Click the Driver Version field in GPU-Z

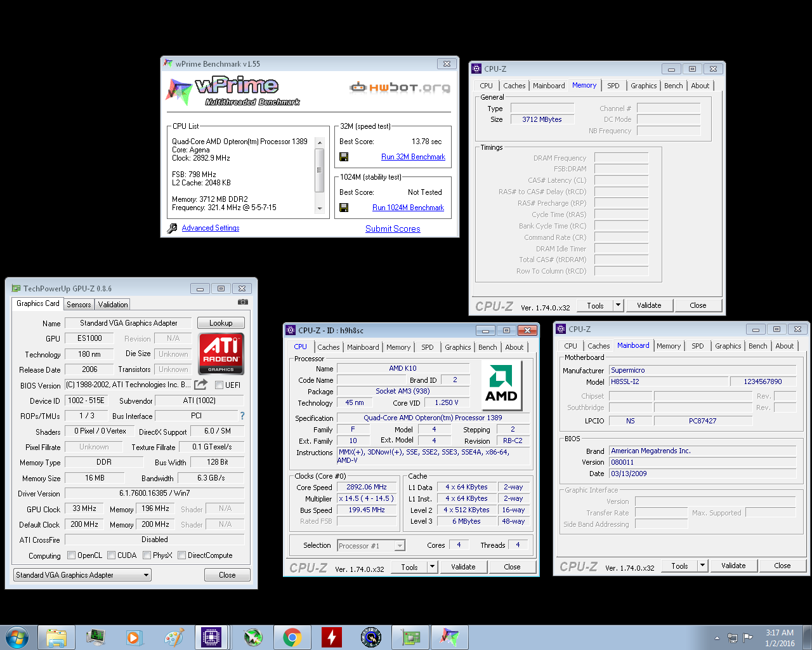click(154, 493)
